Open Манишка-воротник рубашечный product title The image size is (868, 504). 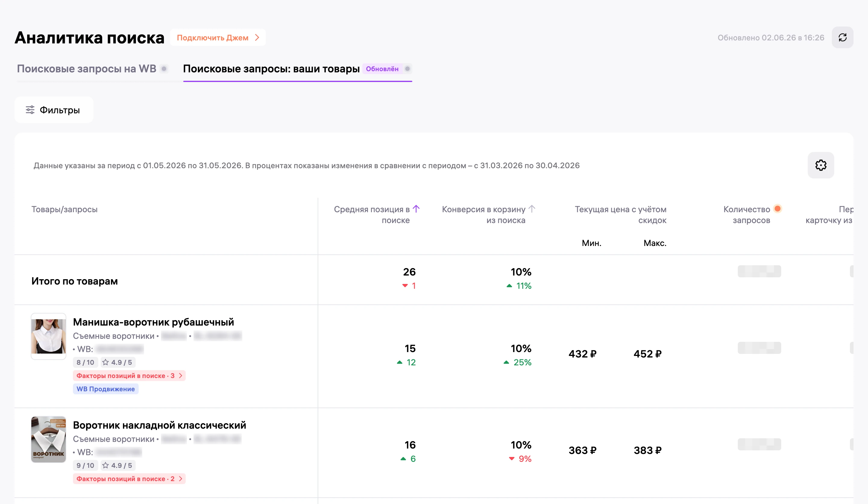[153, 322]
